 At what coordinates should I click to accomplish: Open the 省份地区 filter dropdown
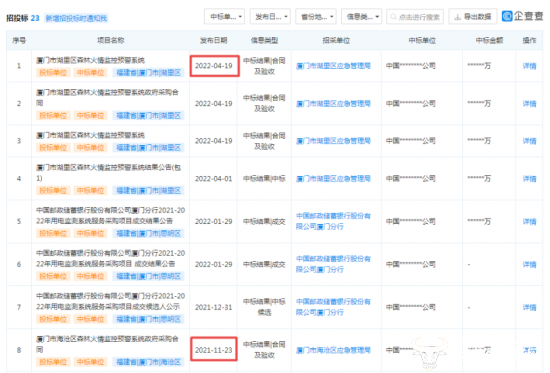coord(316,16)
